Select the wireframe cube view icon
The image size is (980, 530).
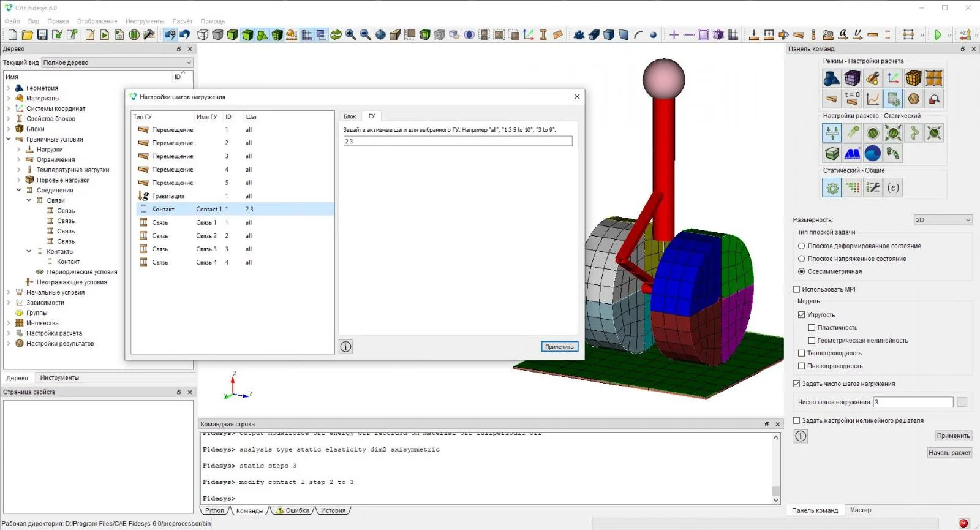(x=203, y=35)
